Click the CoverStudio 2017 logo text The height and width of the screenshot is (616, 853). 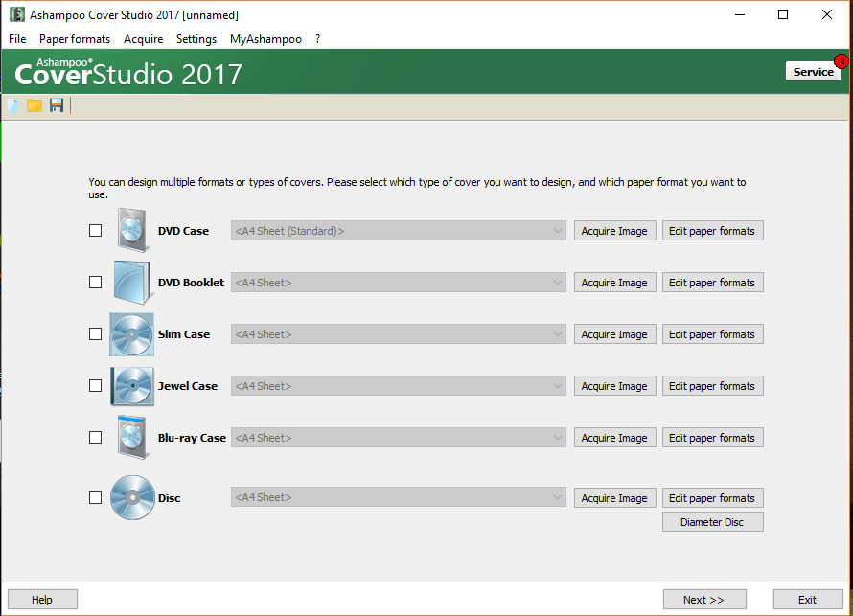128,72
